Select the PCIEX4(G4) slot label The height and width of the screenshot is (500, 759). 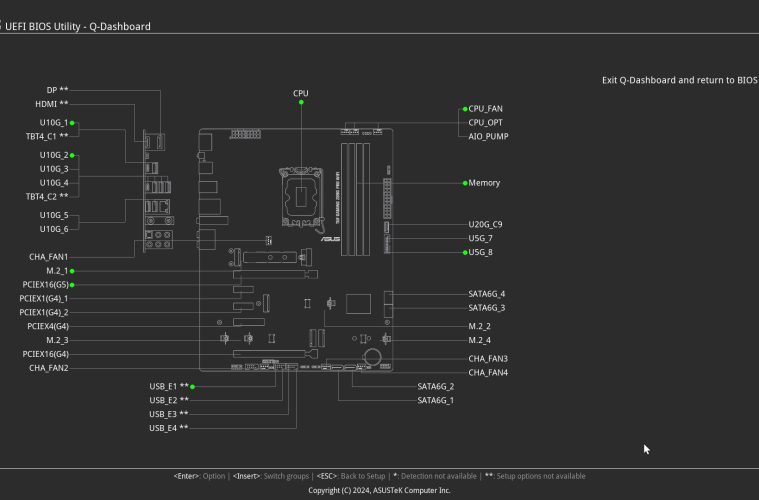(x=48, y=326)
